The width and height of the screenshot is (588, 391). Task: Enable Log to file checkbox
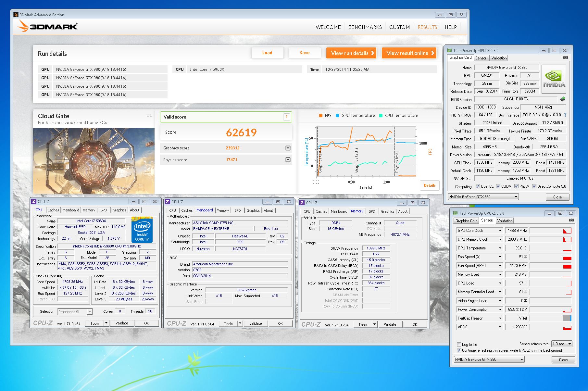point(459,345)
